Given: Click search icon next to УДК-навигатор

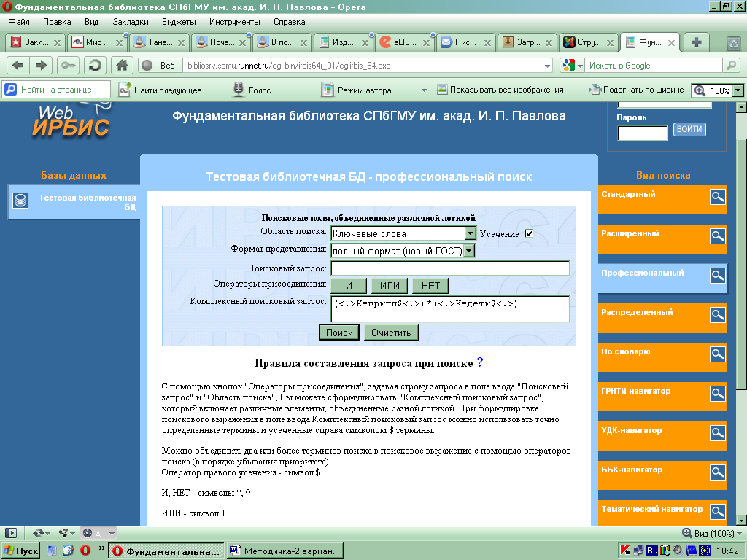Looking at the screenshot, I should (x=718, y=433).
